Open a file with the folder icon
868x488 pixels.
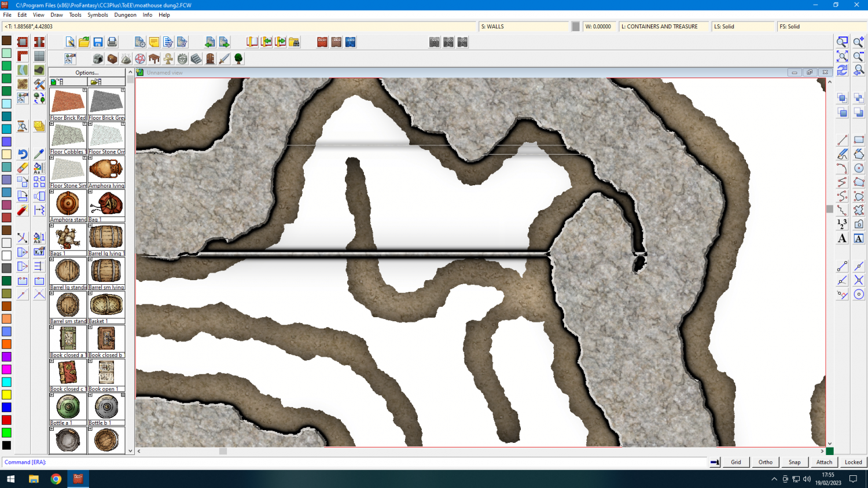84,42
